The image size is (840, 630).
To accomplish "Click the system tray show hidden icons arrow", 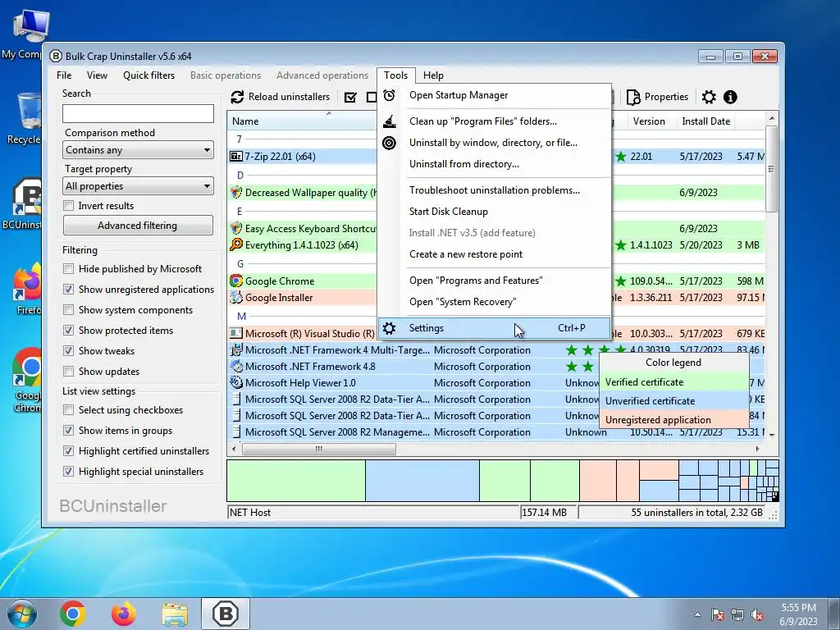I will 697,615.
